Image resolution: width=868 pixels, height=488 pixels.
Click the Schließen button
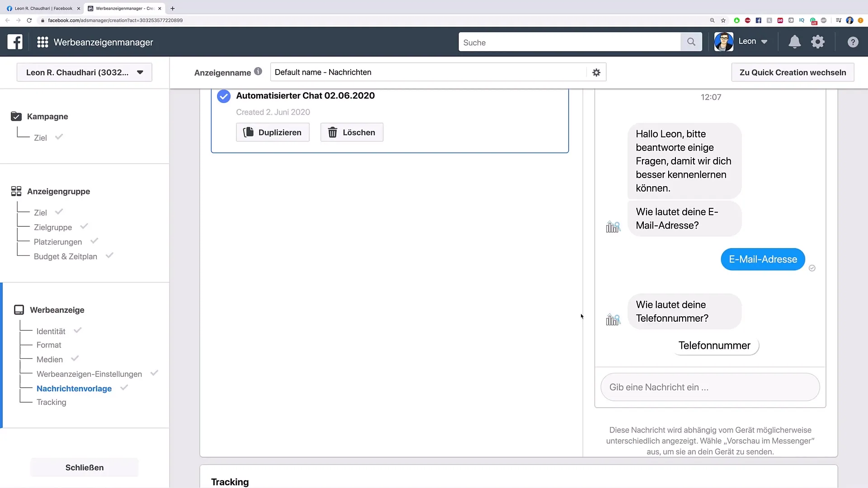[x=85, y=467]
